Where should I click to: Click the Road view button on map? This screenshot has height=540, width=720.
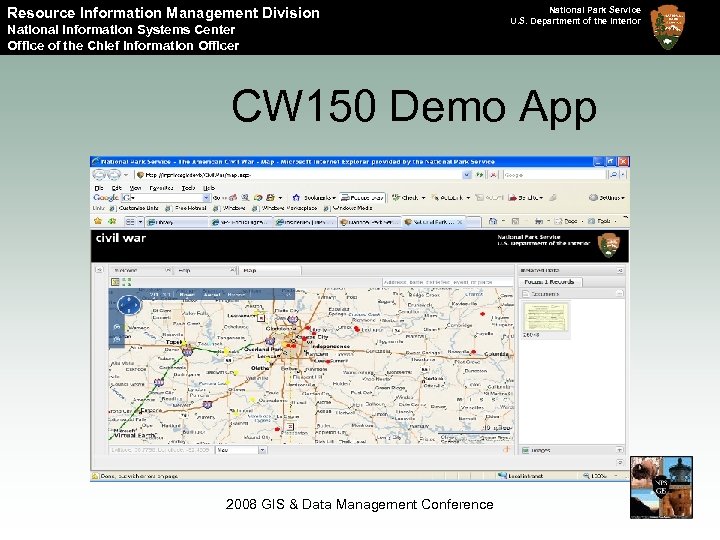[x=186, y=294]
